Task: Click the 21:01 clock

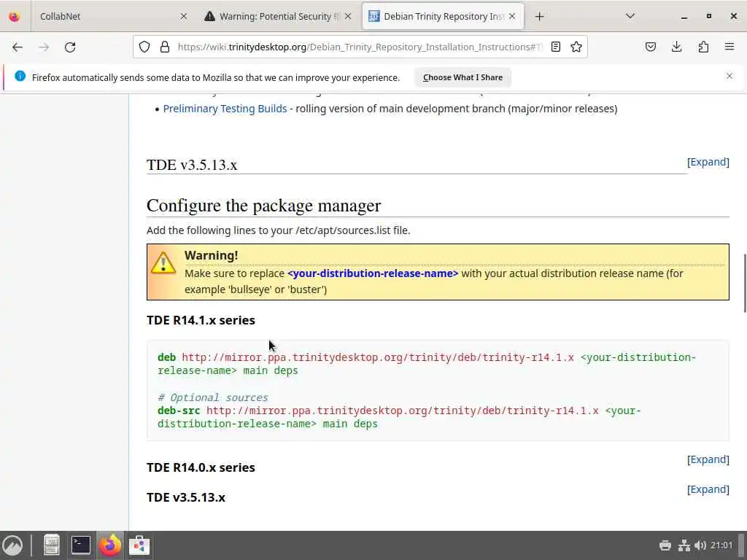Action: coord(721,545)
